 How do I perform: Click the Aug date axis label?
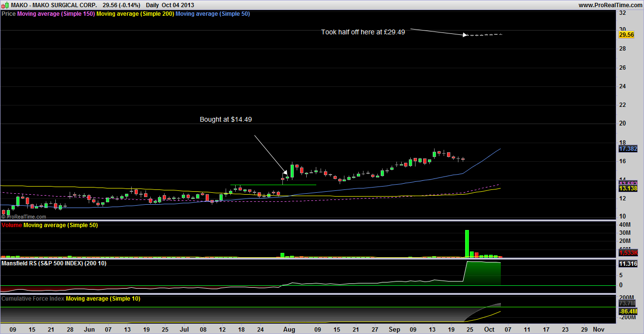pyautogui.click(x=289, y=329)
